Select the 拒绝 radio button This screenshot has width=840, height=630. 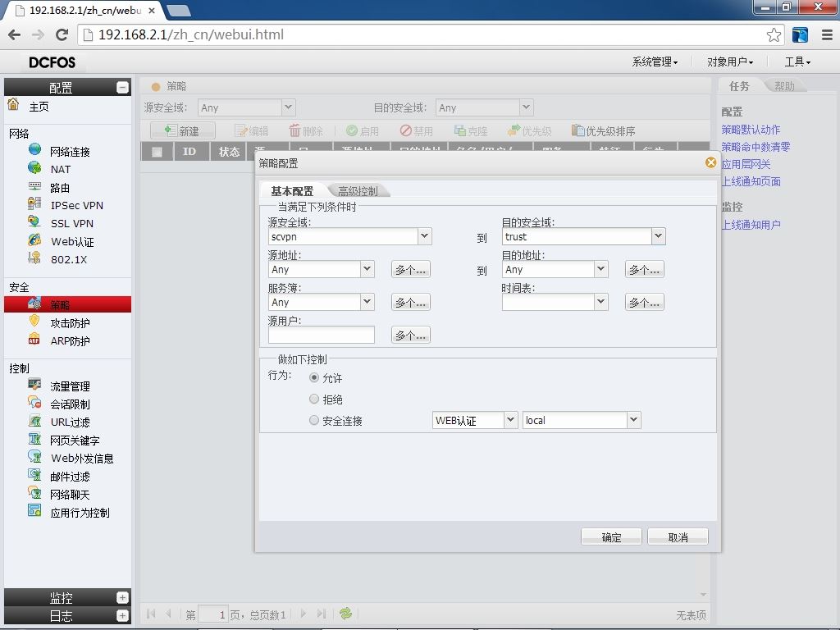point(314,399)
